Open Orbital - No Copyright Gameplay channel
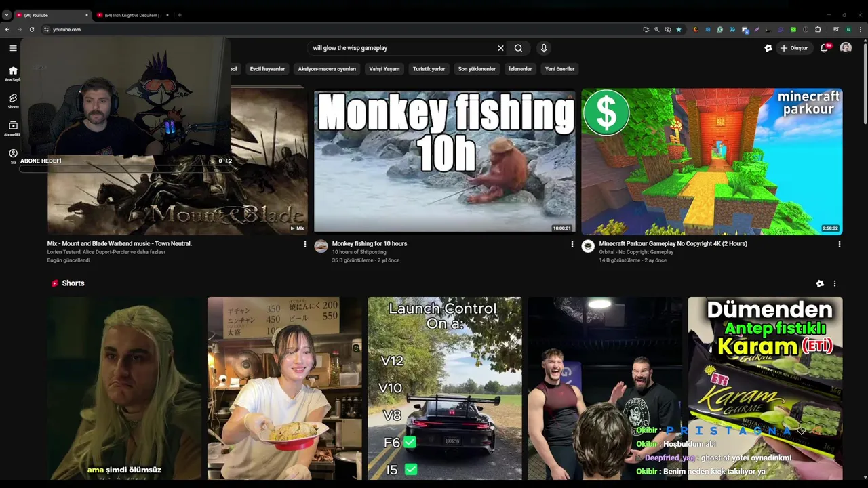 click(636, 252)
